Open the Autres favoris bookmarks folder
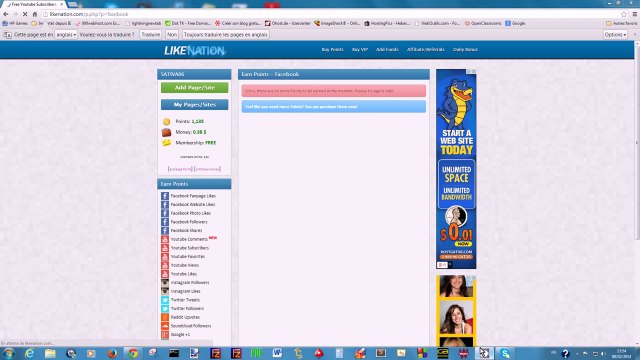Image resolution: width=640 pixels, height=360 pixels. (621, 23)
